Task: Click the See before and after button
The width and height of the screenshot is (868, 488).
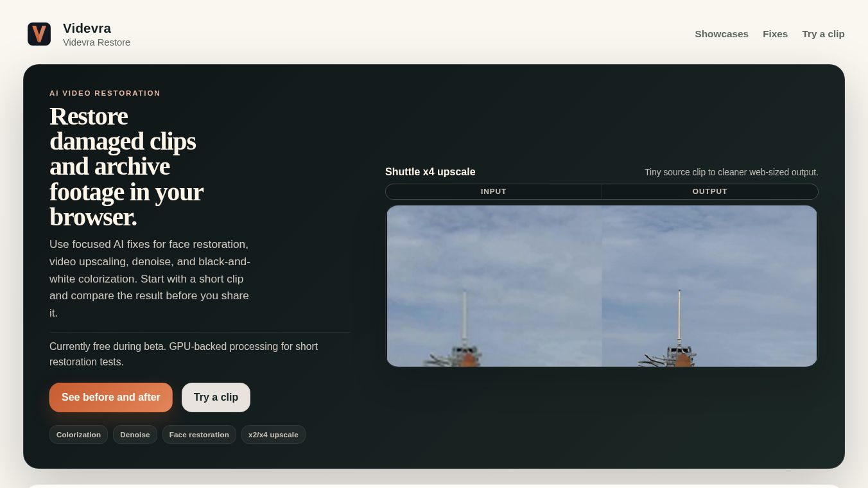Action: click(x=111, y=397)
